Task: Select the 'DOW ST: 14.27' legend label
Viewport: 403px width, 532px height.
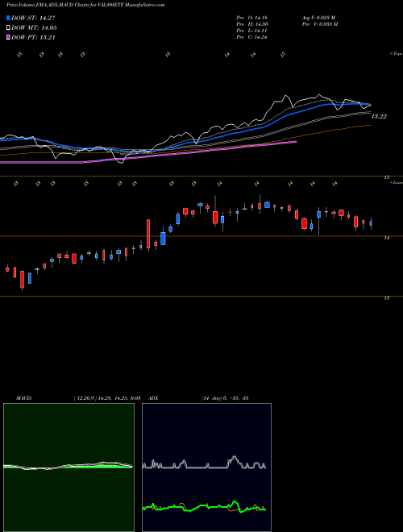Action: pyautogui.click(x=33, y=18)
